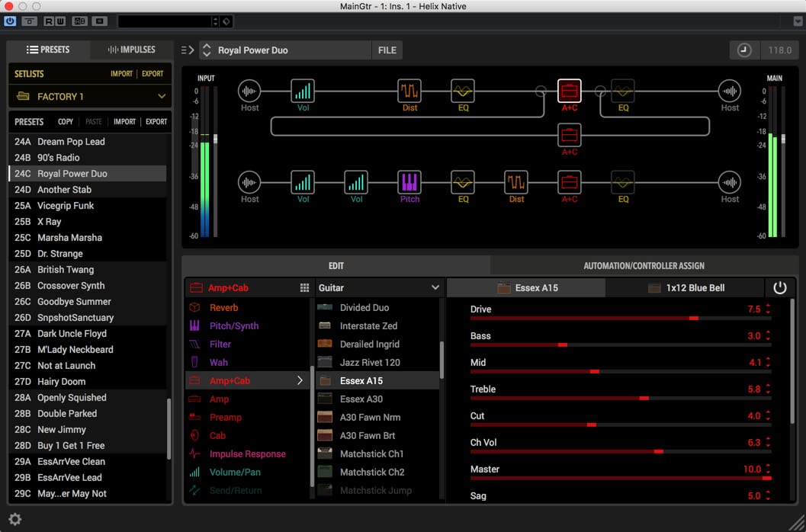Toggle bypass for the selected amp block
The height and width of the screenshot is (532, 806).
[779, 288]
